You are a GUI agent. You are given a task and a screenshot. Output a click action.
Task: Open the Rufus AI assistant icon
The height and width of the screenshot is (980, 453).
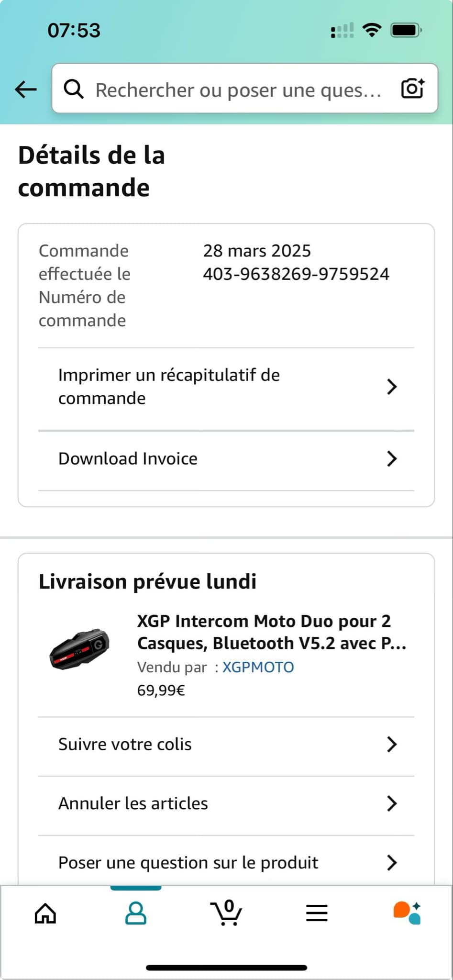407,913
